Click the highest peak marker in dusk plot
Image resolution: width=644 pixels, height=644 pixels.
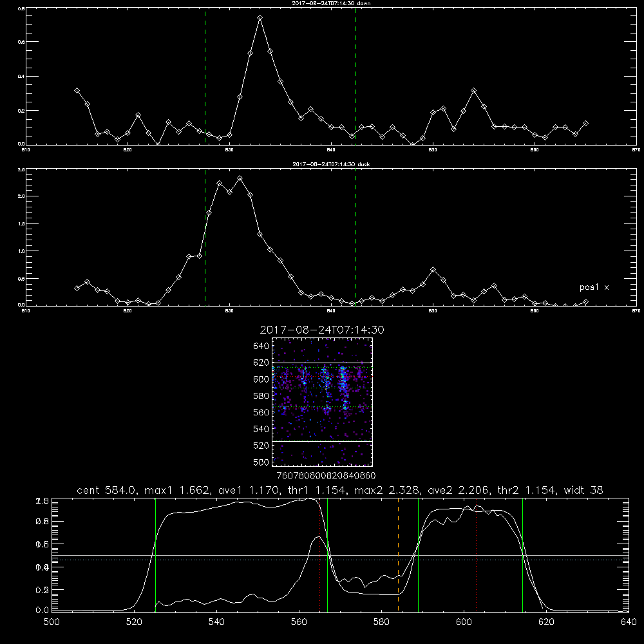pos(240,178)
